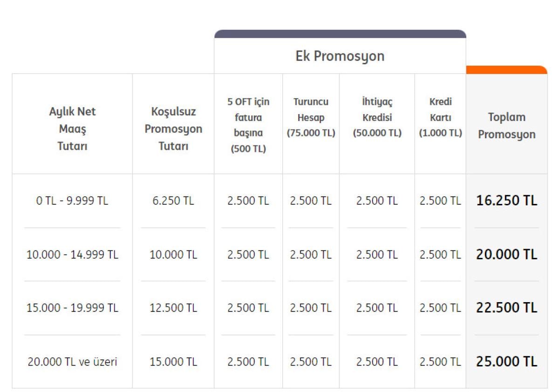Click the 16.250 TL total promotion value
559x392 pixels.
tap(506, 201)
